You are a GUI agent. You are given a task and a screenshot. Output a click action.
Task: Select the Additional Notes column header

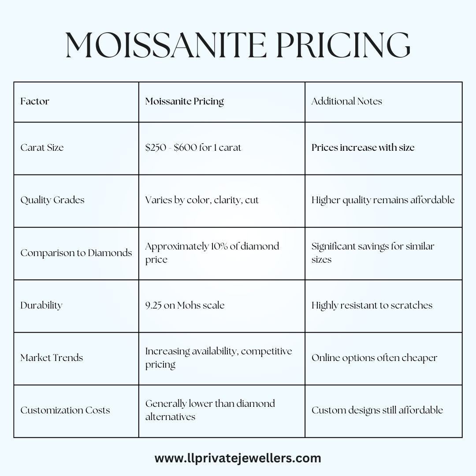pos(346,101)
